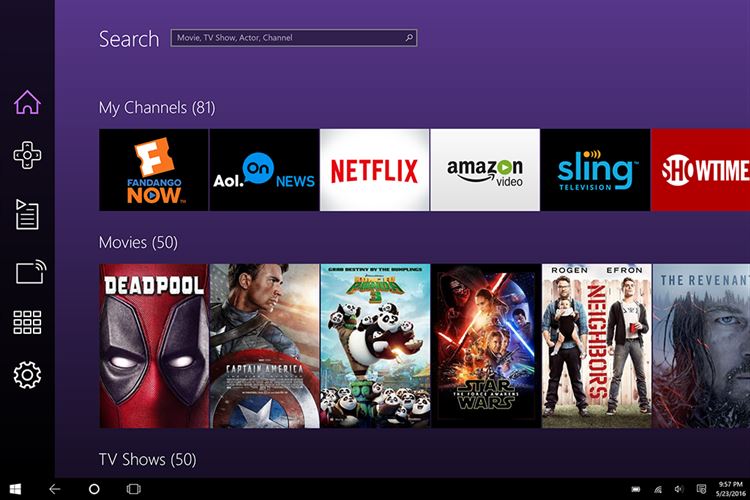Open the channels grid icon
The height and width of the screenshot is (500, 750).
click(27, 322)
